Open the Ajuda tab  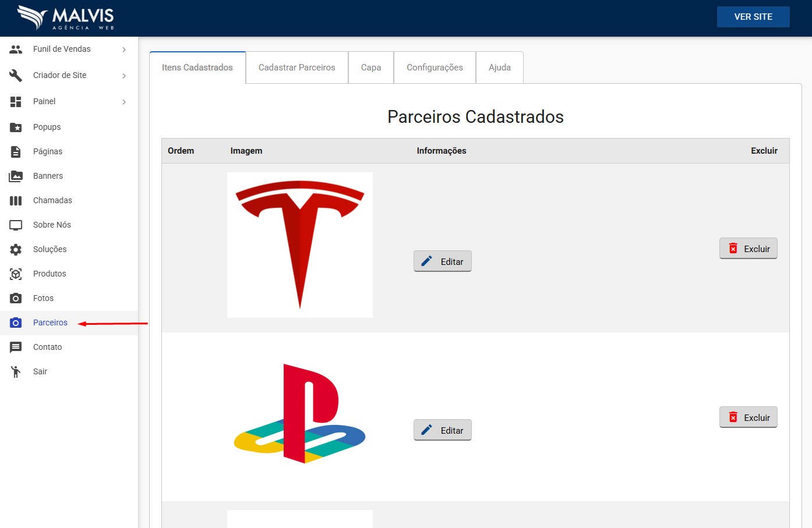(500, 68)
